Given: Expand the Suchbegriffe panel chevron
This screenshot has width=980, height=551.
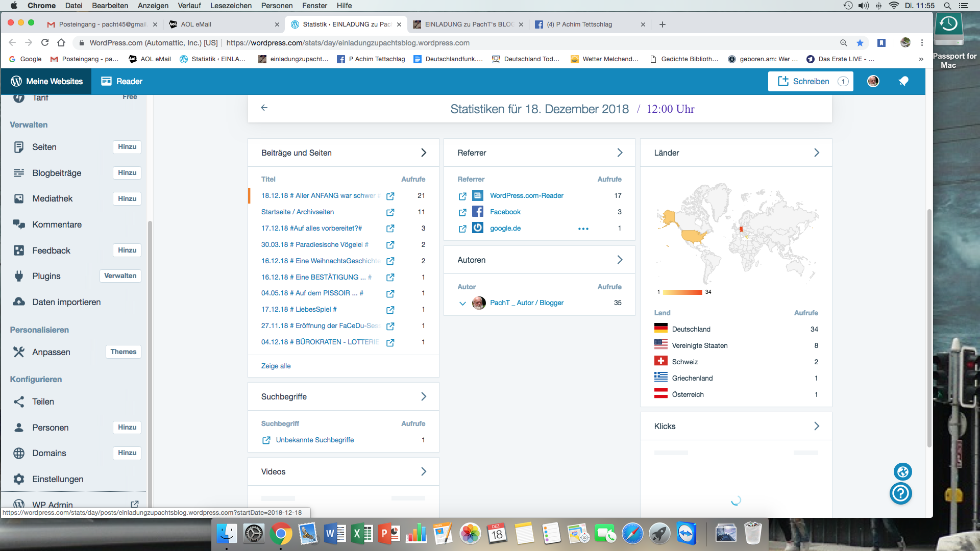Looking at the screenshot, I should (423, 396).
